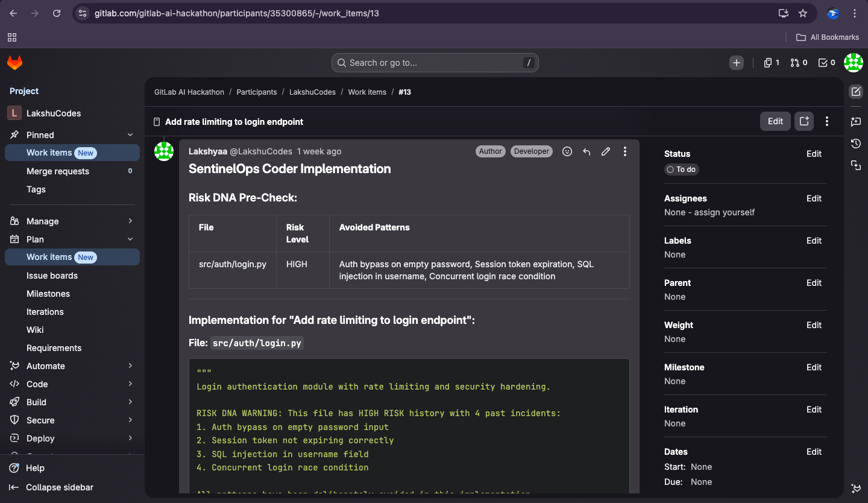The height and width of the screenshot is (503, 868).
Task: Open the to-do list icon in header
Action: tap(826, 63)
